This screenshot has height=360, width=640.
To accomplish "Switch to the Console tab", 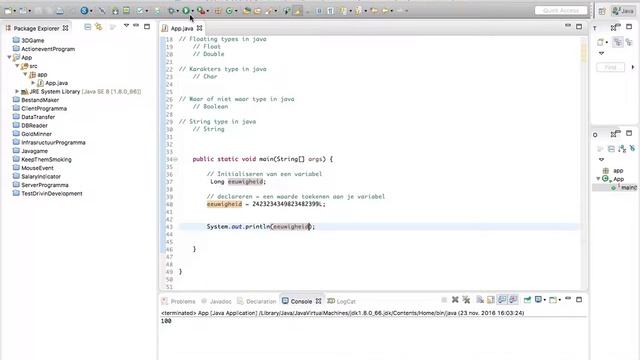I will pyautogui.click(x=302, y=301).
